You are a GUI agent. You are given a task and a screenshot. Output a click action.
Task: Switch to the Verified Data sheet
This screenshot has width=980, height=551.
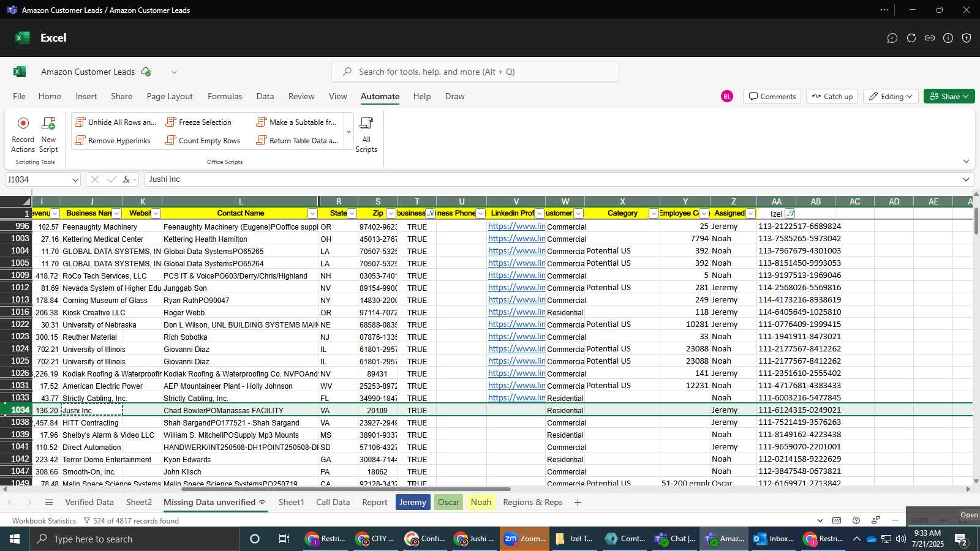point(89,502)
